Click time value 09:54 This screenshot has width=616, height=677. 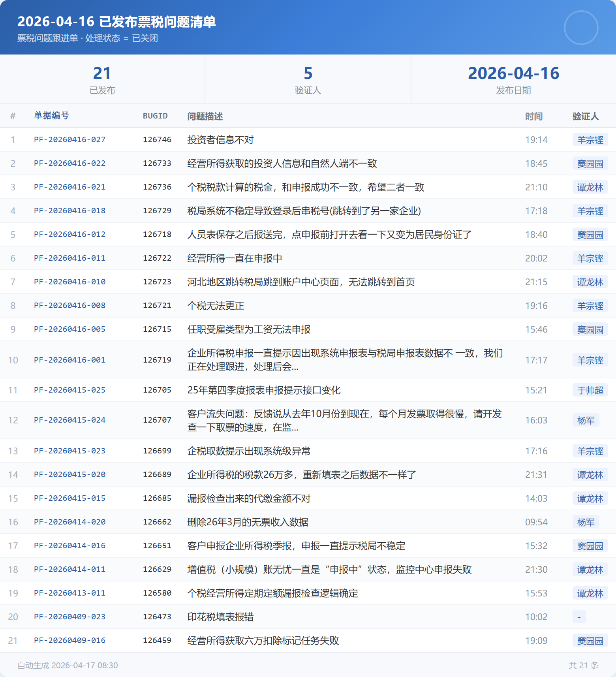click(x=536, y=522)
